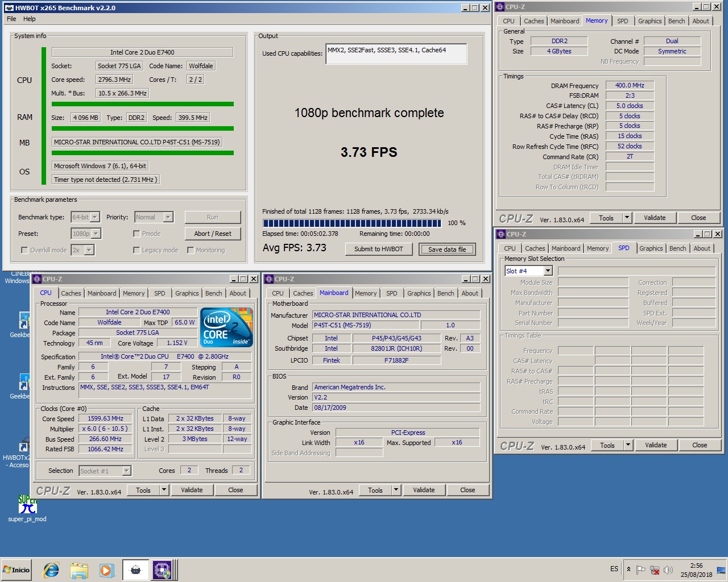Click Submit to HWBOT button
728x582 pixels.
[379, 249]
